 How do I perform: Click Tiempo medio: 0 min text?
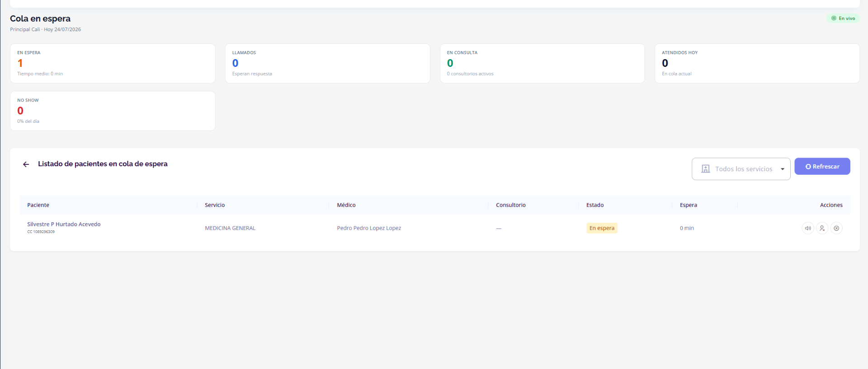40,74
